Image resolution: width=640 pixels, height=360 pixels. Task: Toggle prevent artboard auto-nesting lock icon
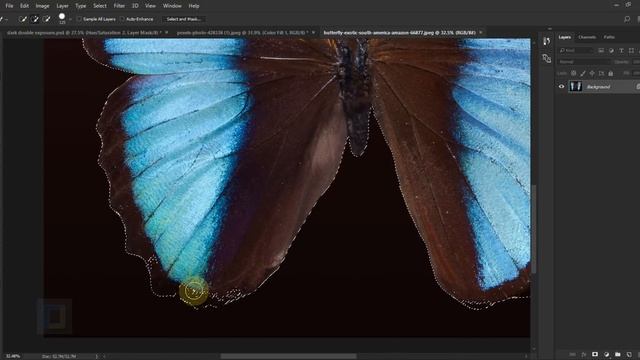[601, 73]
